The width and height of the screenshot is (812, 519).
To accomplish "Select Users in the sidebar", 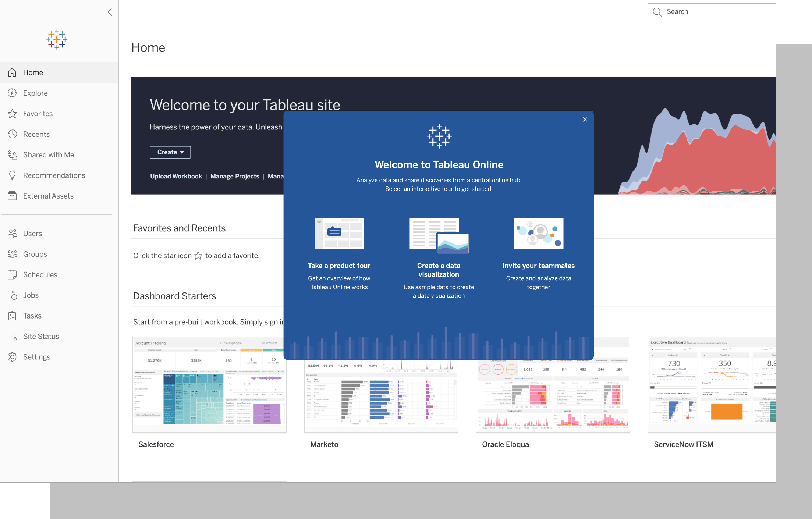I will [x=32, y=234].
